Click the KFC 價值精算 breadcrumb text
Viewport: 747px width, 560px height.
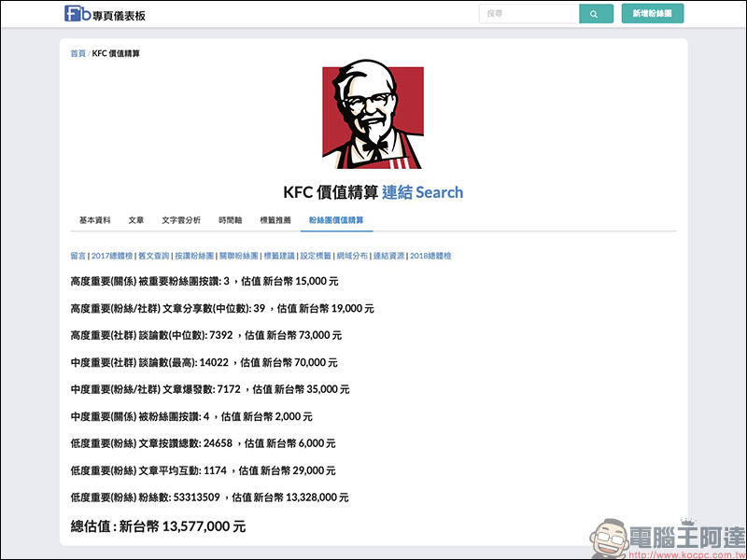[116, 53]
